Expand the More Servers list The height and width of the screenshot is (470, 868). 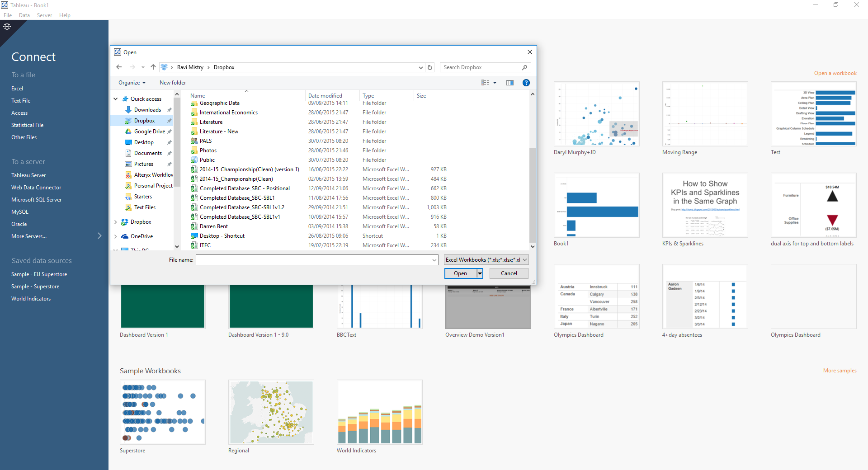click(x=99, y=236)
